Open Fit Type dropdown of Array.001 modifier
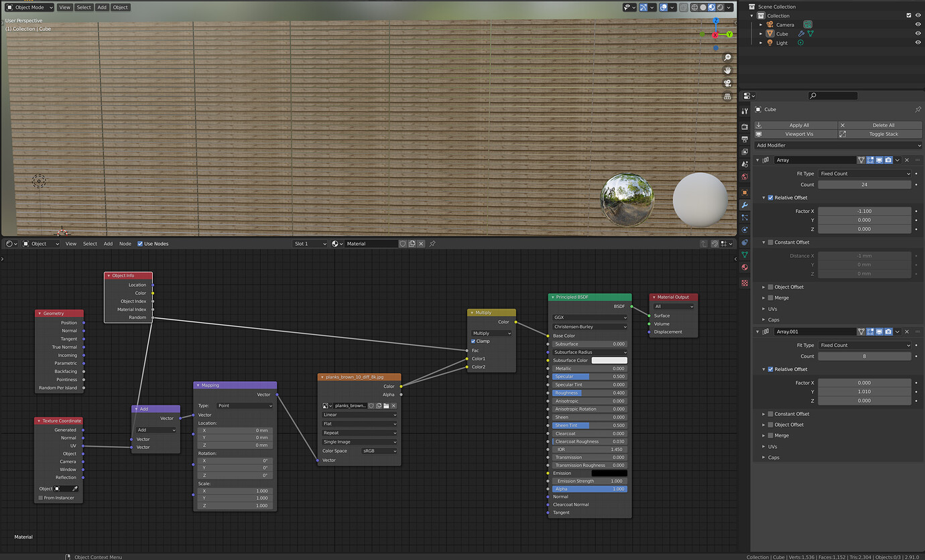 click(x=865, y=345)
